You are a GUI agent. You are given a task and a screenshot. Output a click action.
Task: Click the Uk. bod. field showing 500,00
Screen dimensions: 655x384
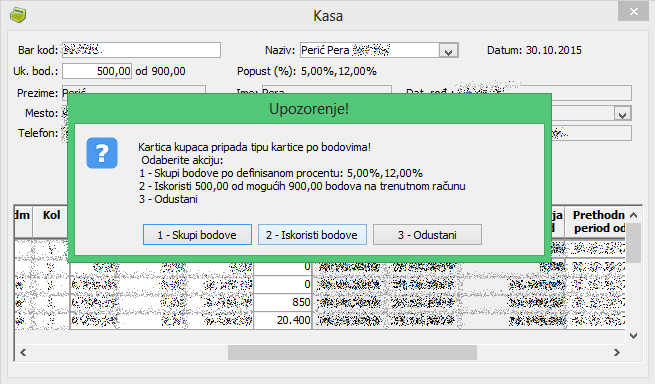tap(97, 71)
